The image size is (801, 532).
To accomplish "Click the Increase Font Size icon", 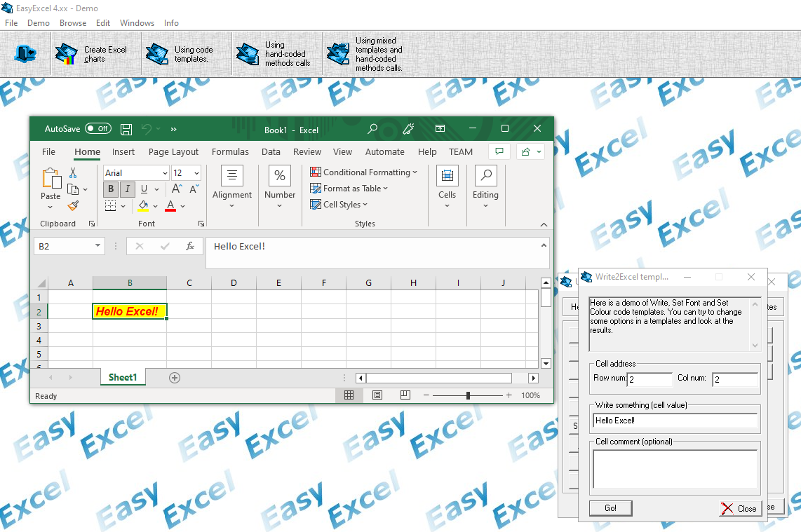I will 177,189.
